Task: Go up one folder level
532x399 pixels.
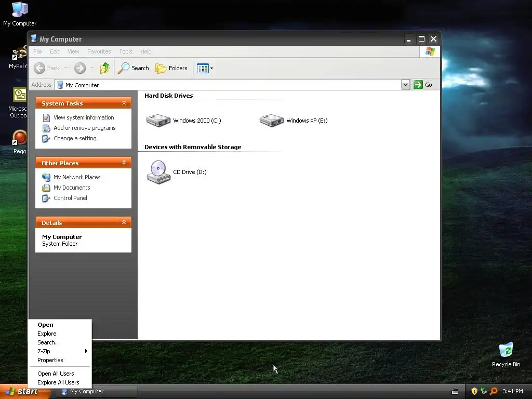Action: [x=105, y=68]
